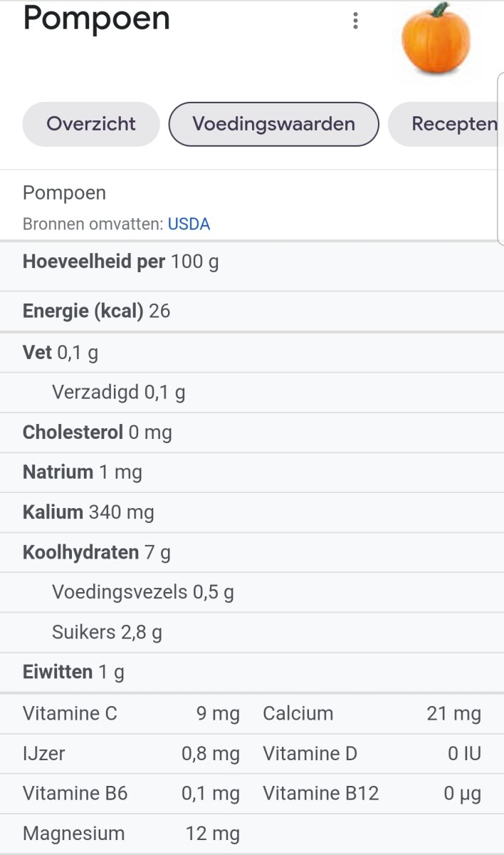Switch to the Overzicht tab

(x=91, y=124)
